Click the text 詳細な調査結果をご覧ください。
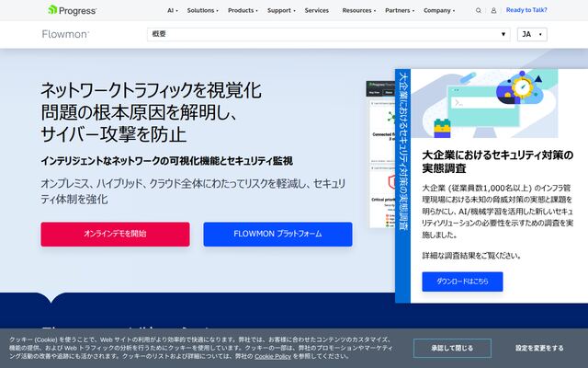588x368 pixels. (472, 256)
